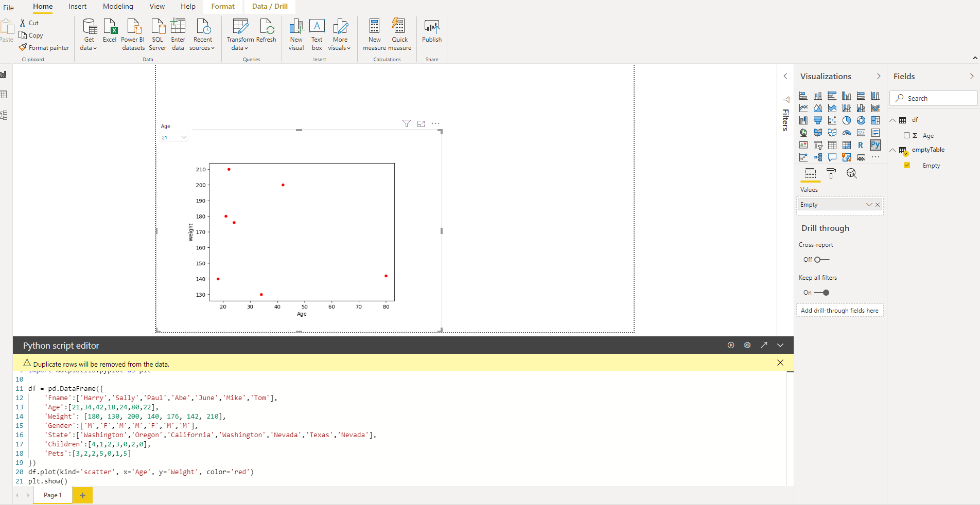Choose the stacked bar chart visual
This screenshot has height=505, width=980.
coord(803,96)
